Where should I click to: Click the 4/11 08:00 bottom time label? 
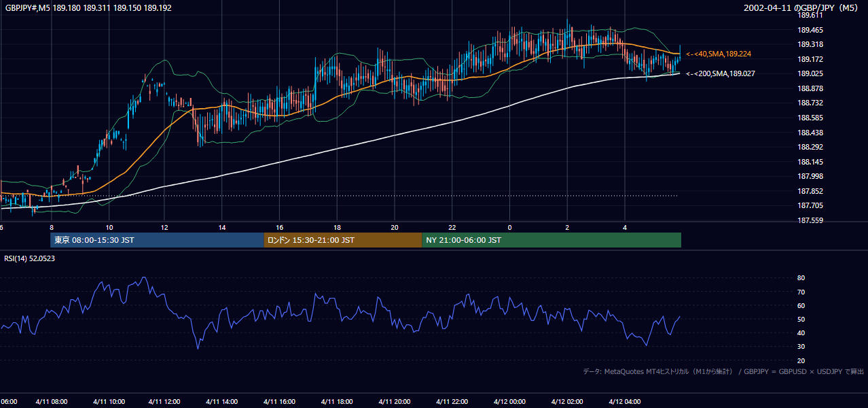click(51, 402)
